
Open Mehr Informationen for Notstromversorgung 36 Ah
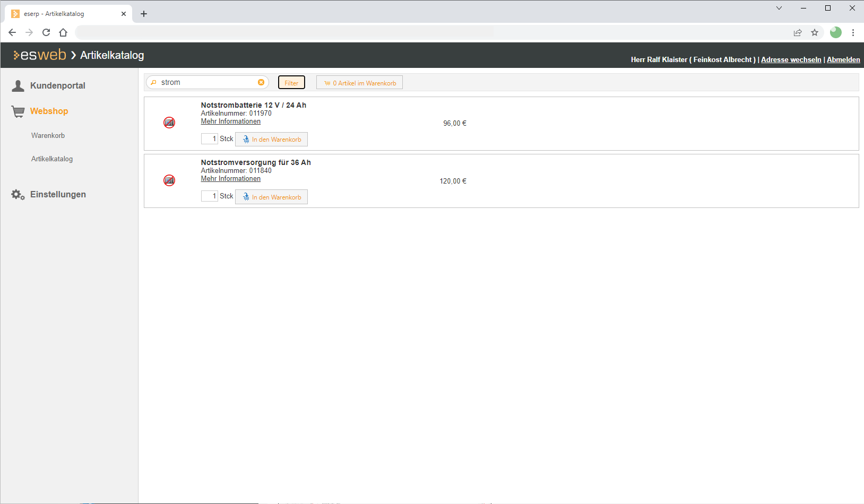(231, 179)
